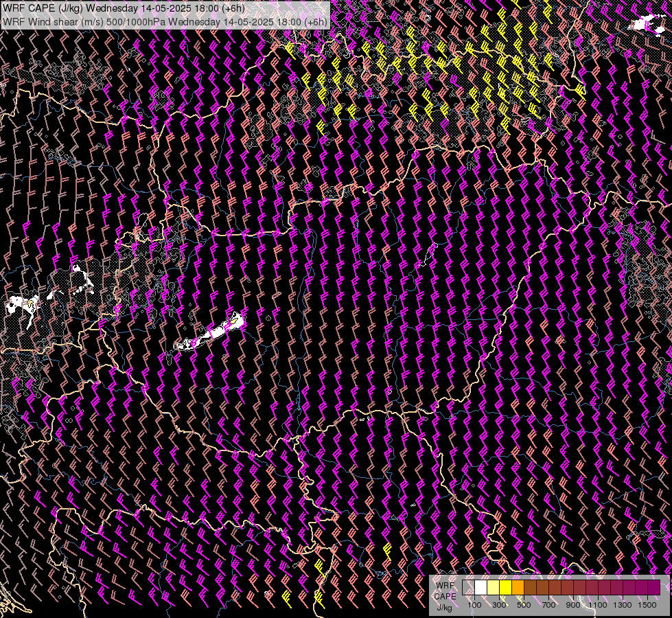This screenshot has width=672, height=618.
Task: Click the '900' legend tick label
Action: click(573, 605)
